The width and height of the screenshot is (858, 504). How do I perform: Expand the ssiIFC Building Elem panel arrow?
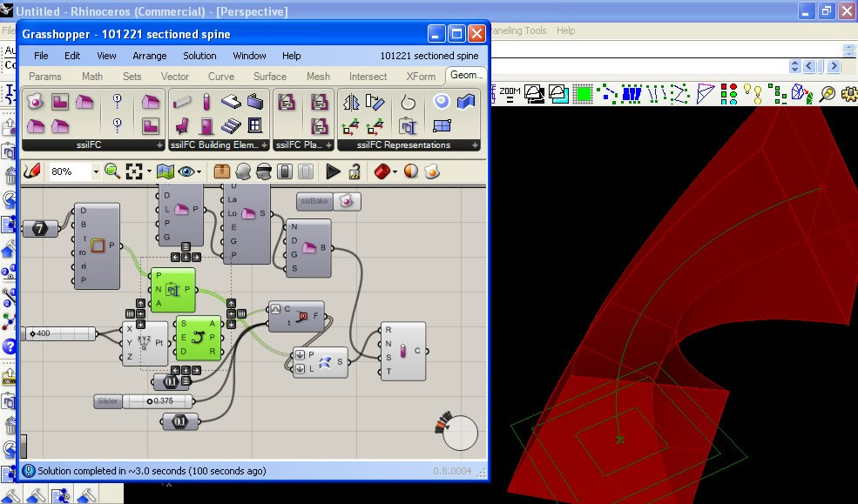(264, 145)
